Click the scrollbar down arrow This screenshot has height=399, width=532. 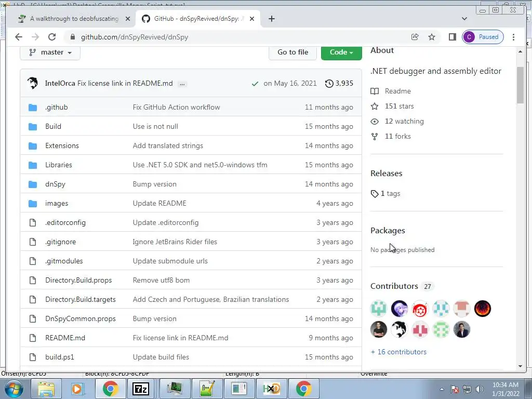[521, 366]
